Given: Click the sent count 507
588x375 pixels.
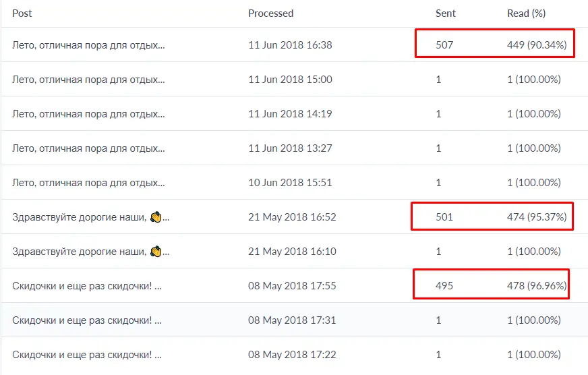Looking at the screenshot, I should (444, 45).
